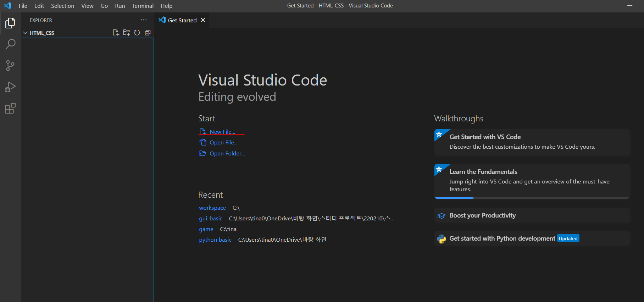Click the VS Code icon on Get Started tab
The width and height of the screenshot is (644, 302).
pyautogui.click(x=162, y=20)
